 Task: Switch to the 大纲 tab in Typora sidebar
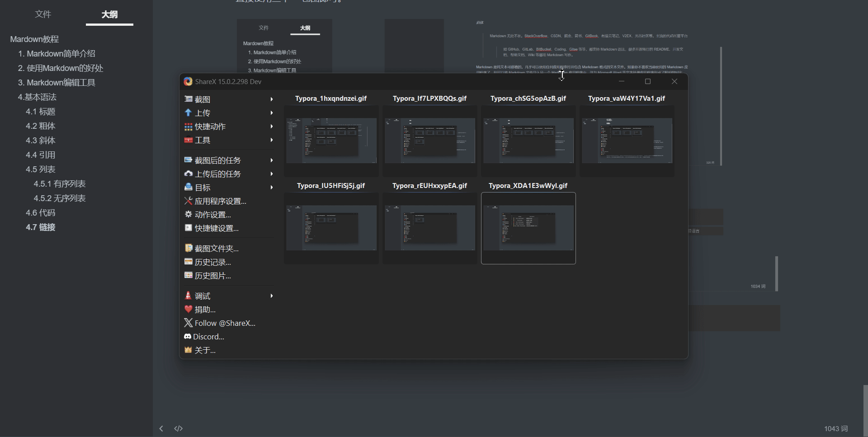[109, 14]
